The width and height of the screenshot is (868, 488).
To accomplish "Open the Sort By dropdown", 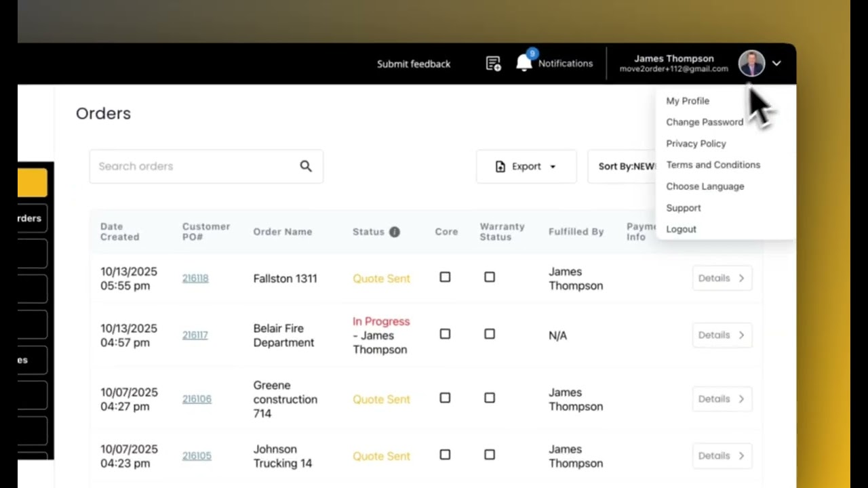I will coord(626,167).
